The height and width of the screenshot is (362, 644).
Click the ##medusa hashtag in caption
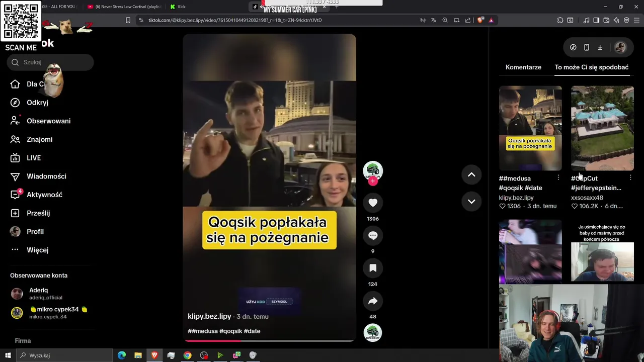pyautogui.click(x=203, y=331)
